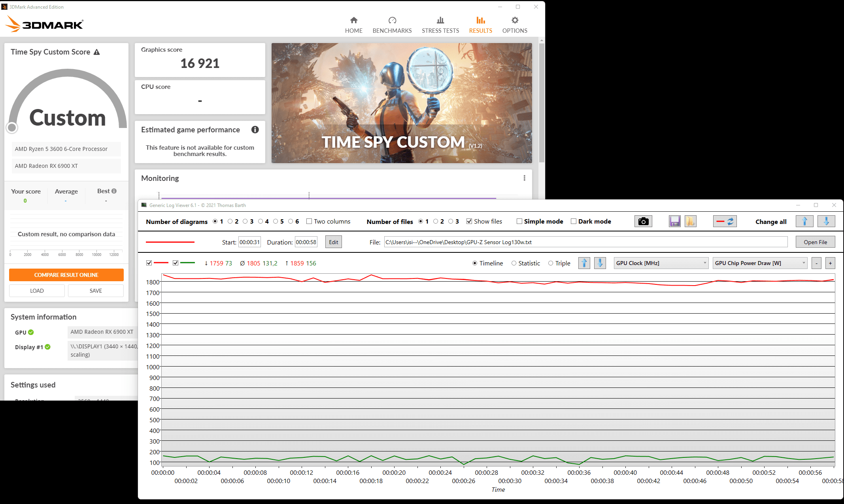This screenshot has width=844, height=504.
Task: Select 4 diagrams radio button
Action: pyautogui.click(x=261, y=222)
